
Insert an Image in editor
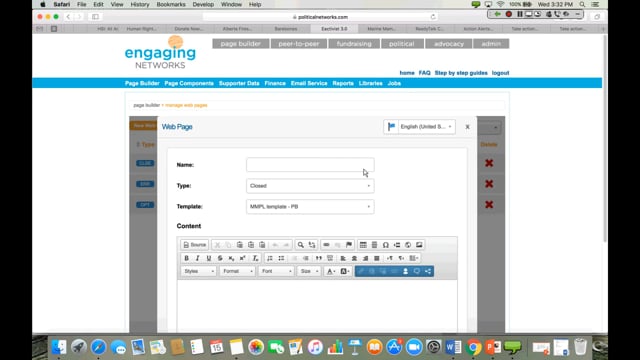pyautogui.click(x=419, y=245)
